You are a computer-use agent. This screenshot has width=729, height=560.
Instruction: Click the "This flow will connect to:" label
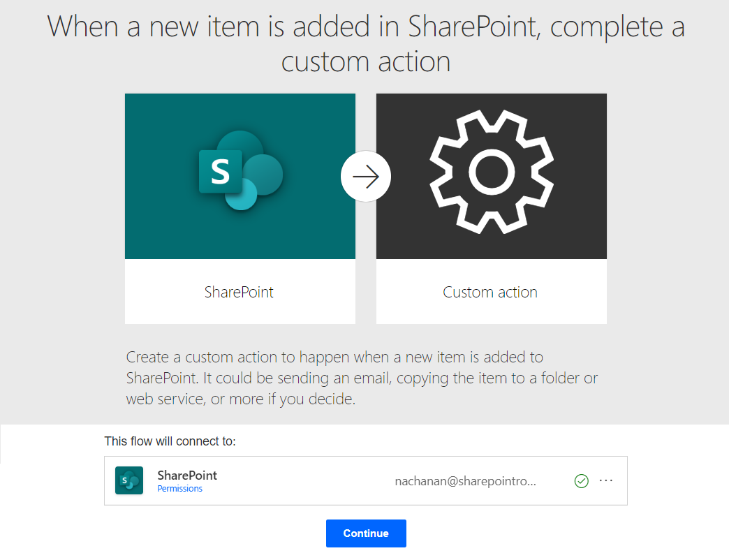coord(170,441)
